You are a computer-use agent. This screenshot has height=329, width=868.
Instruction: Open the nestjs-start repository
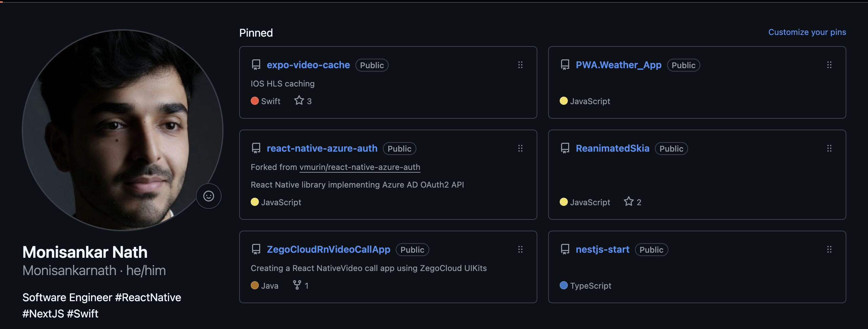tap(602, 249)
